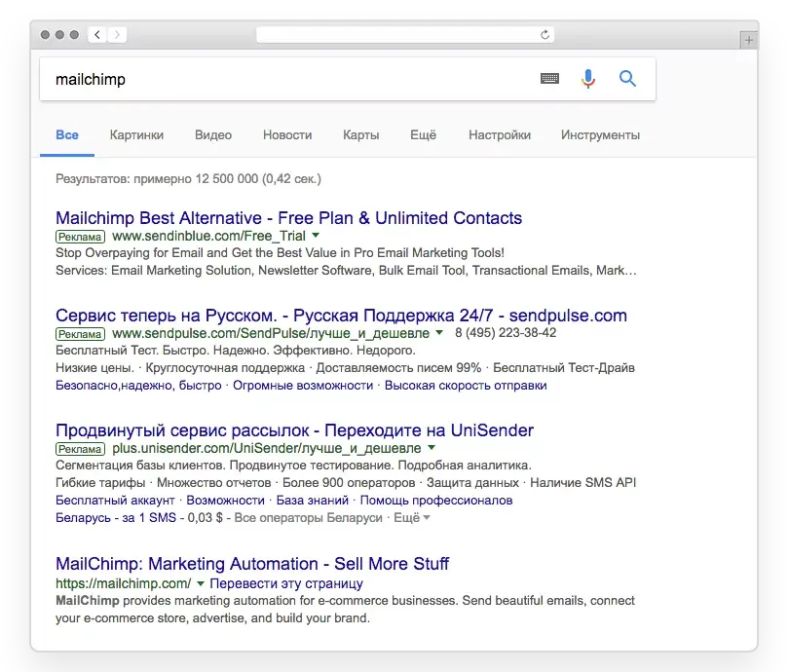Click Перевести эту страницу link
Viewport: 789px width, 672px height.
pos(286,583)
